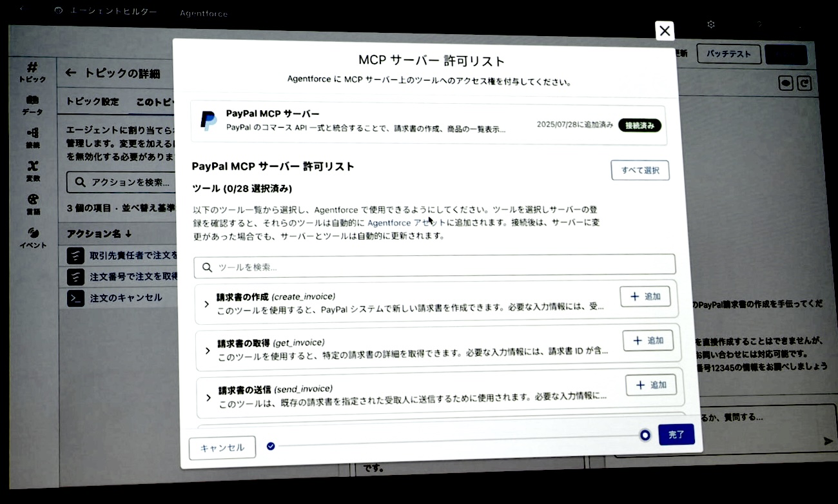Select the 注文番号で注文を取得 action name
The image size is (838, 504).
[133, 277]
